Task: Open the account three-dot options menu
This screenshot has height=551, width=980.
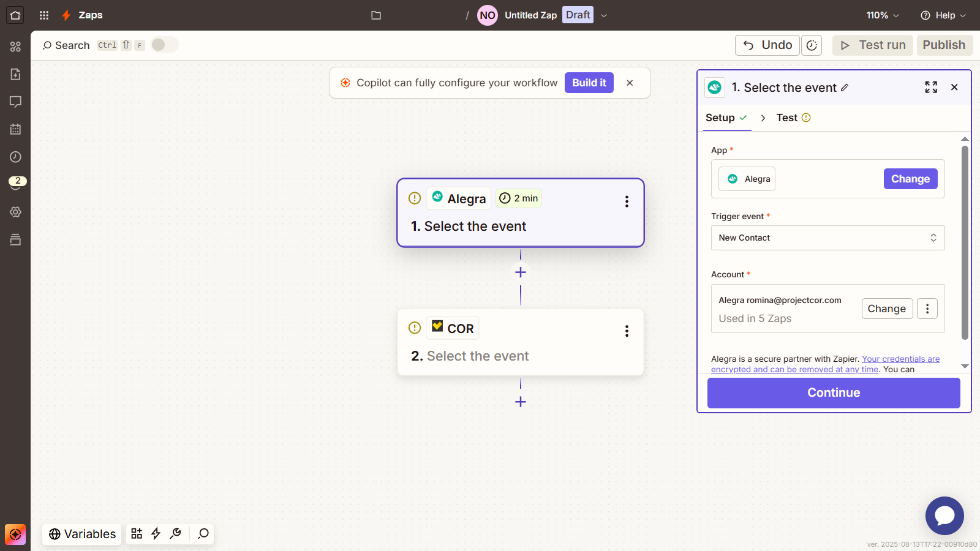Action: 927,309
